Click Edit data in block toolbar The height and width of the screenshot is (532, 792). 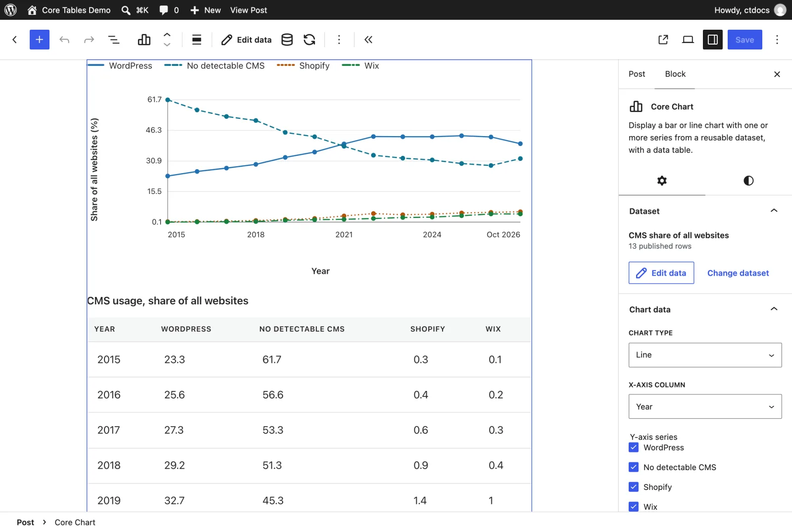[x=247, y=40]
